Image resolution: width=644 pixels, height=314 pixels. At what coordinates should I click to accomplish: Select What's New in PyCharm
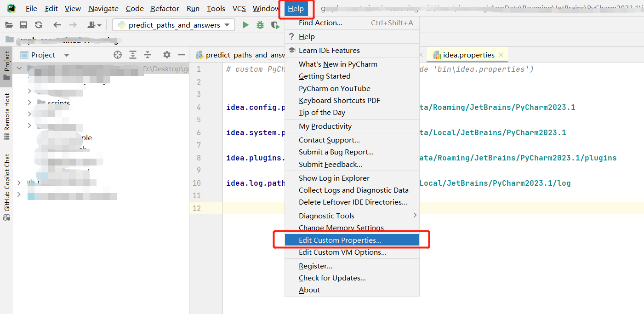click(352, 64)
